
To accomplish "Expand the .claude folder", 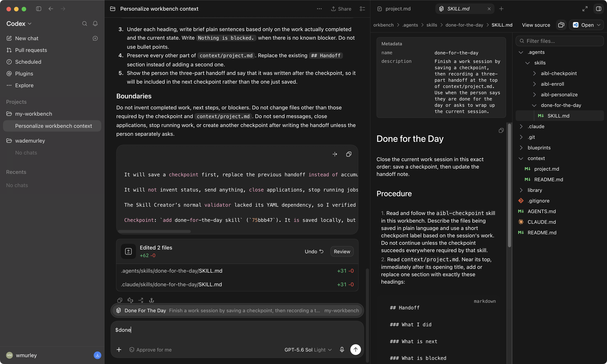I will [x=521, y=127].
